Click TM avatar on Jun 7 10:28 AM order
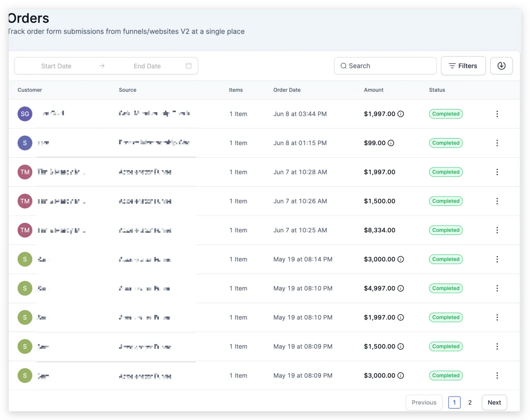This screenshot has width=530, height=420. click(x=25, y=172)
